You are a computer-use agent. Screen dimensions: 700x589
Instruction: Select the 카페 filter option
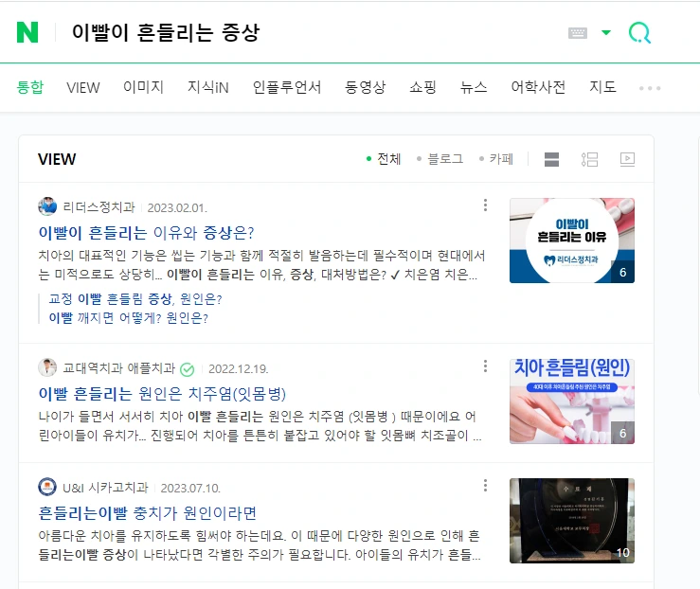click(496, 159)
